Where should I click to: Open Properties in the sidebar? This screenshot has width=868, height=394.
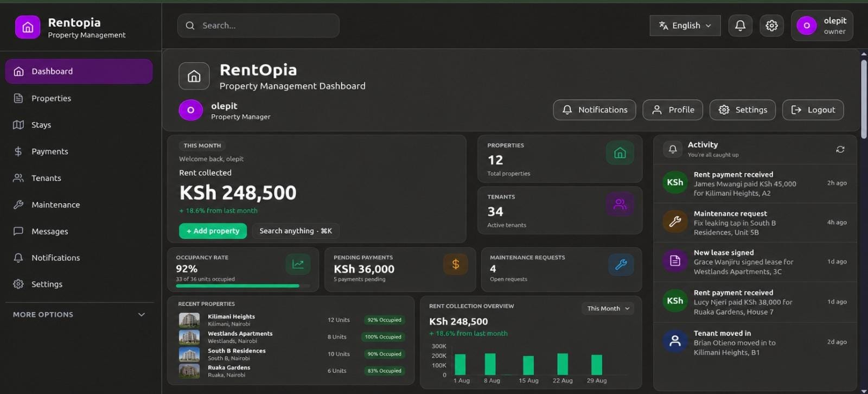(79, 98)
